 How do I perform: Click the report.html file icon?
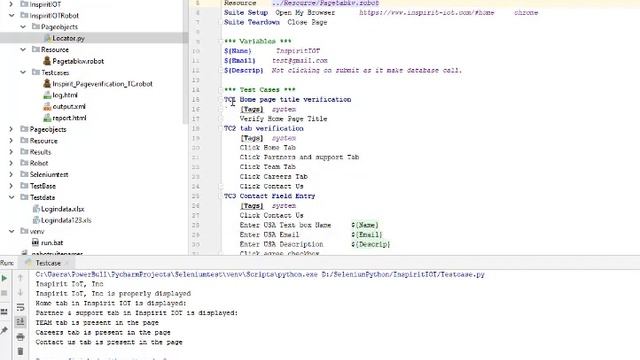coord(47,118)
